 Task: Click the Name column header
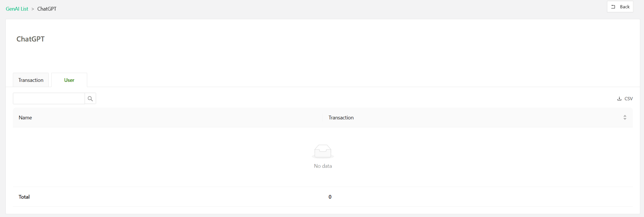[x=25, y=117]
